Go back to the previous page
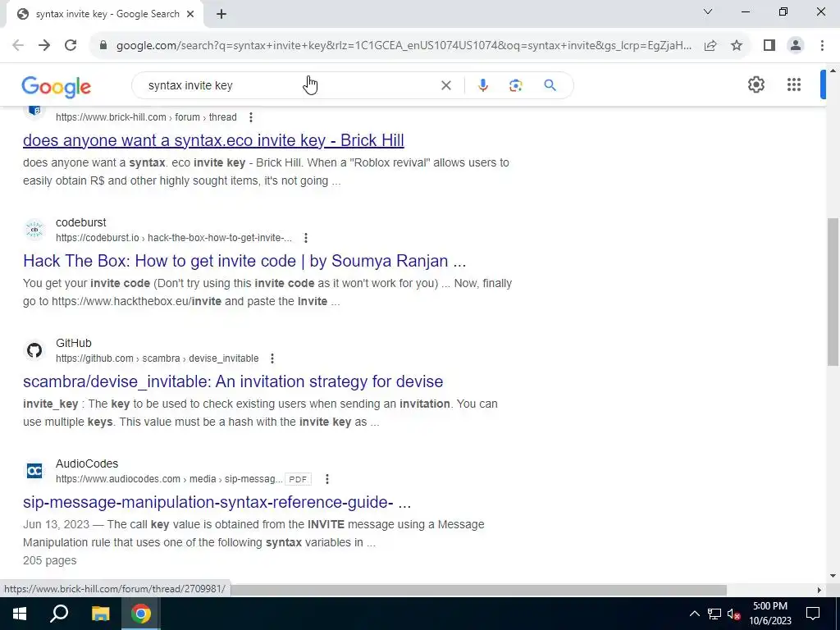This screenshot has height=630, width=840. pos(18,46)
